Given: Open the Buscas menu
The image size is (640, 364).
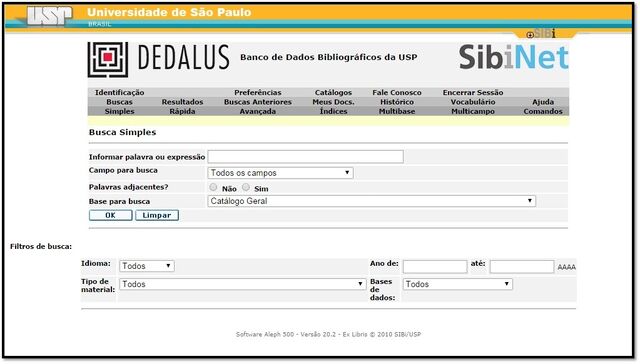Looking at the screenshot, I should pos(120,102).
